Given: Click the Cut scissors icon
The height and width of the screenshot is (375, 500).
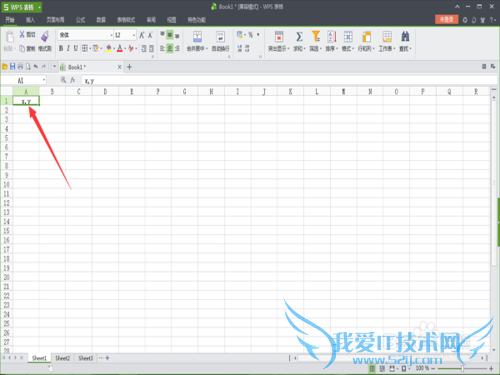Looking at the screenshot, I should pyautogui.click(x=22, y=34).
